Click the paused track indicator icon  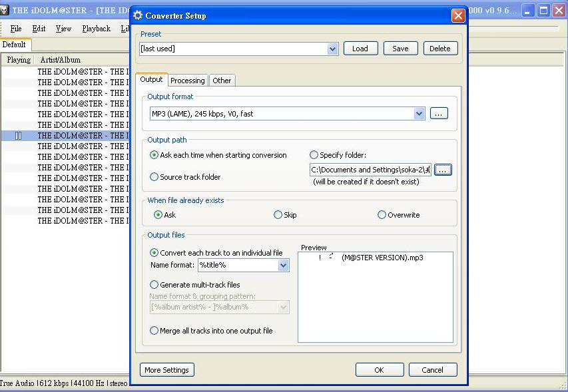pyautogui.click(x=19, y=136)
